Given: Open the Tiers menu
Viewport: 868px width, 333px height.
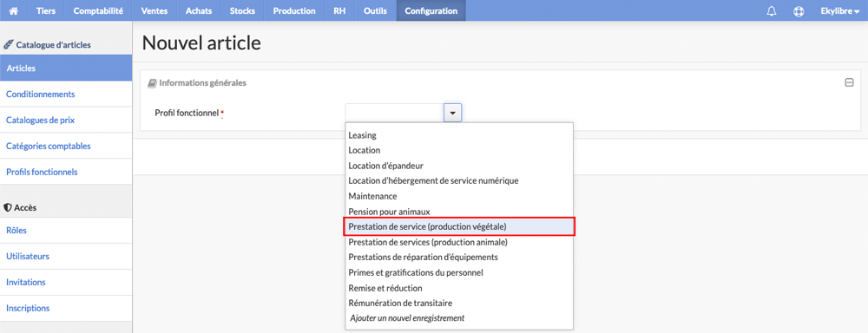Looking at the screenshot, I should tap(46, 10).
